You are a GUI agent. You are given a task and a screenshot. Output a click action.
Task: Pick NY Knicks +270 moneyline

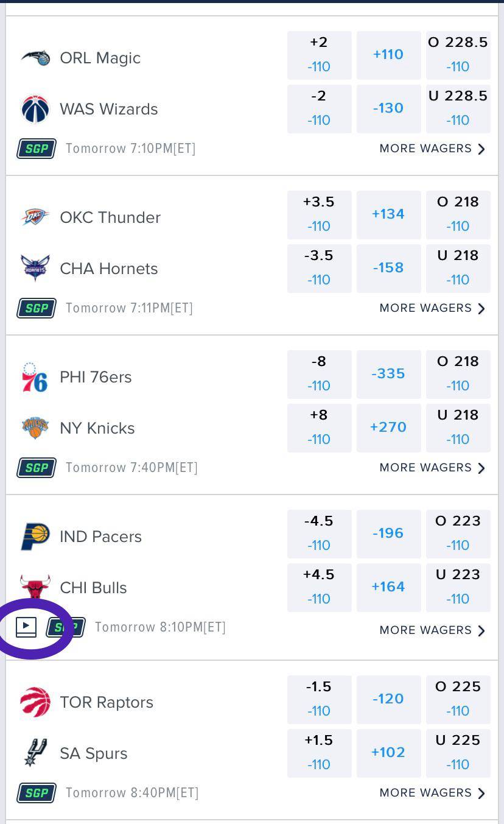[388, 428]
